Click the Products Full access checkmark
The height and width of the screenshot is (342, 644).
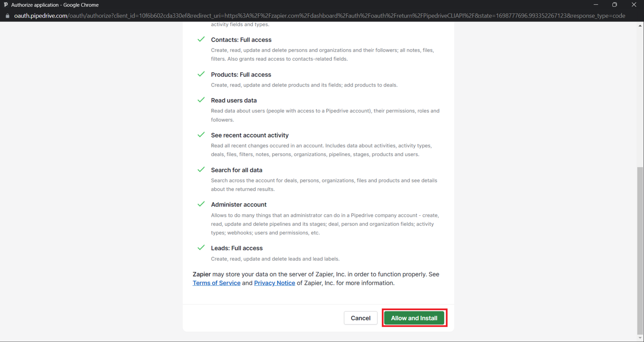click(201, 74)
